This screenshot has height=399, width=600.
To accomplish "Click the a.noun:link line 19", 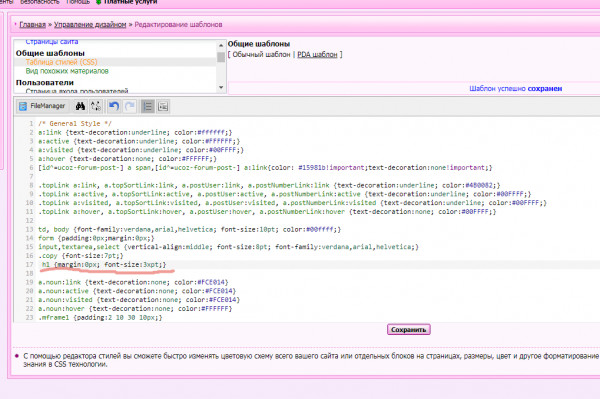I will 133,282.
